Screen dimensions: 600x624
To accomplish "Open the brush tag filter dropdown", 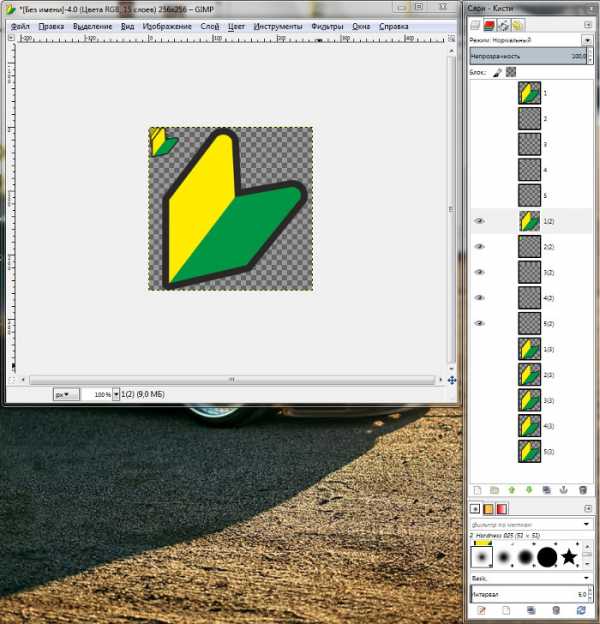I will (586, 524).
